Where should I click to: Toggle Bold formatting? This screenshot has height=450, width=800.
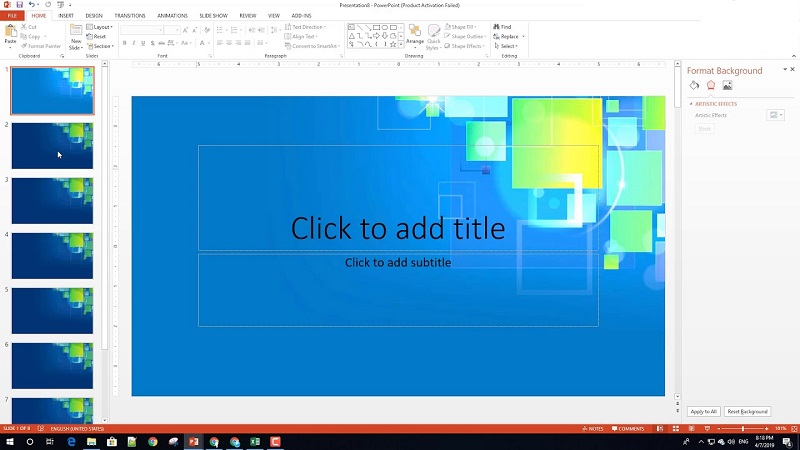[x=125, y=43]
